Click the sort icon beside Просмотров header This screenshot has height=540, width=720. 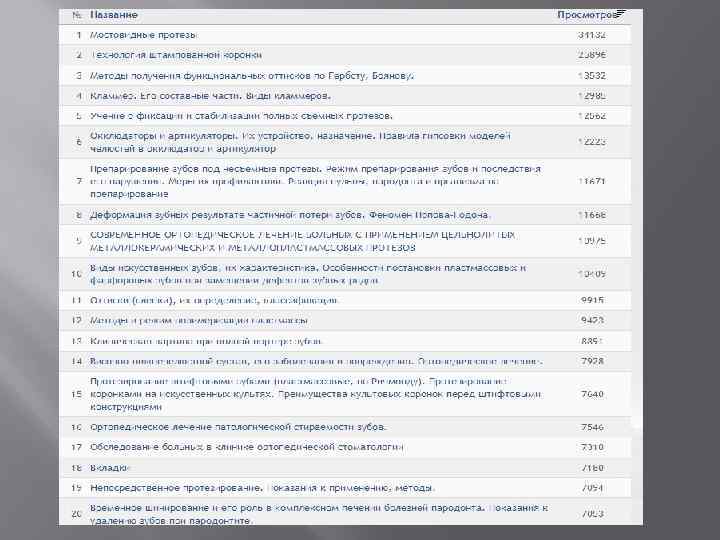pyautogui.click(x=621, y=14)
